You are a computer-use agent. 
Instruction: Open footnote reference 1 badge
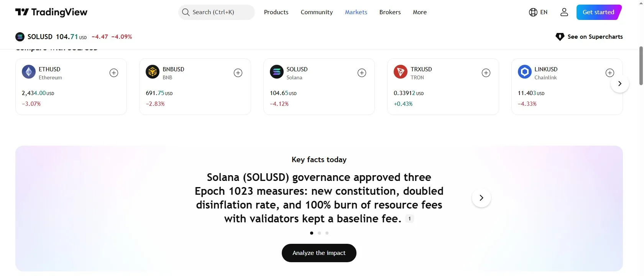pos(409,219)
